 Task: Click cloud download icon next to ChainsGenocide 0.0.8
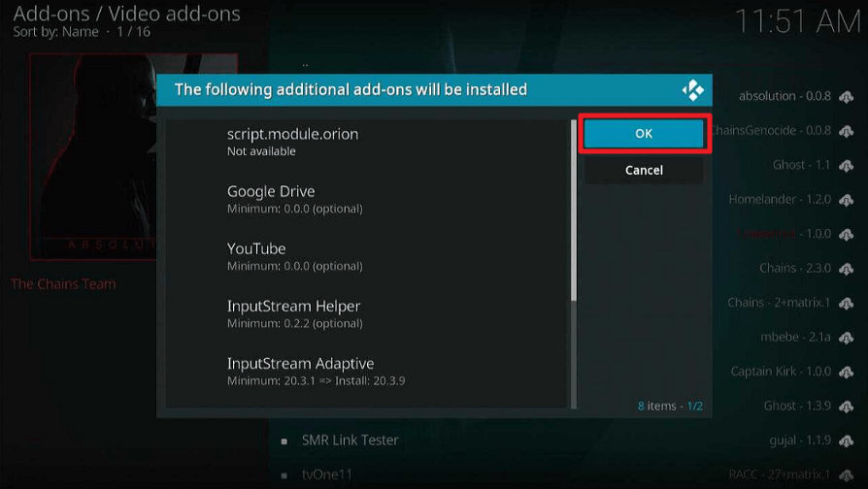point(846,131)
